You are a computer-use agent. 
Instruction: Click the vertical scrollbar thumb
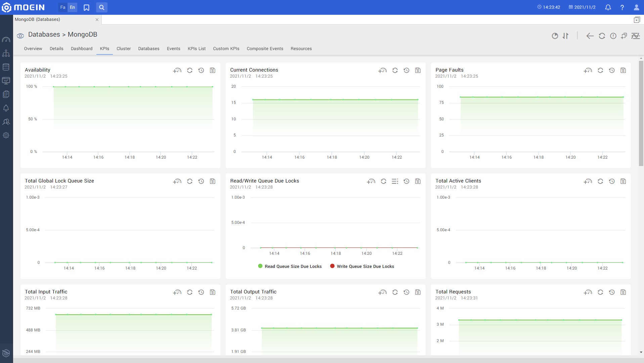[x=641, y=113]
